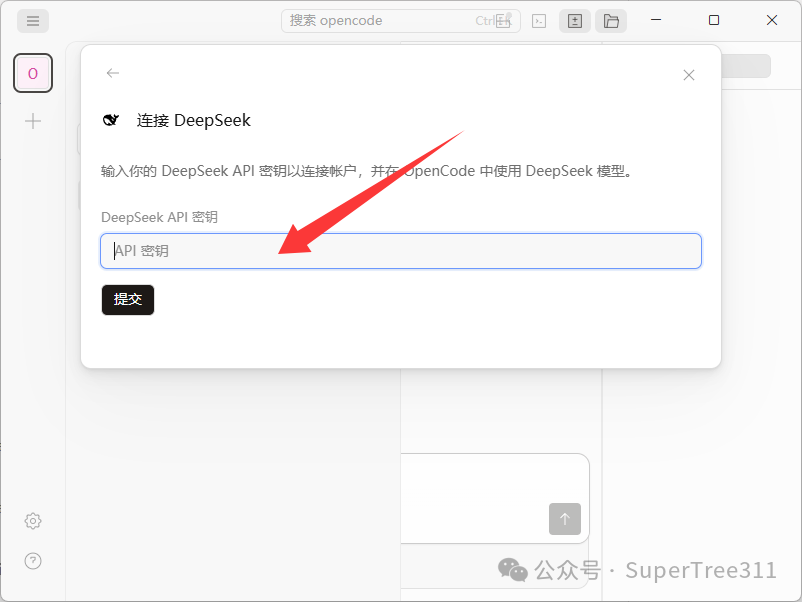Minimize the opencode window
The width and height of the screenshot is (802, 602).
point(656,20)
